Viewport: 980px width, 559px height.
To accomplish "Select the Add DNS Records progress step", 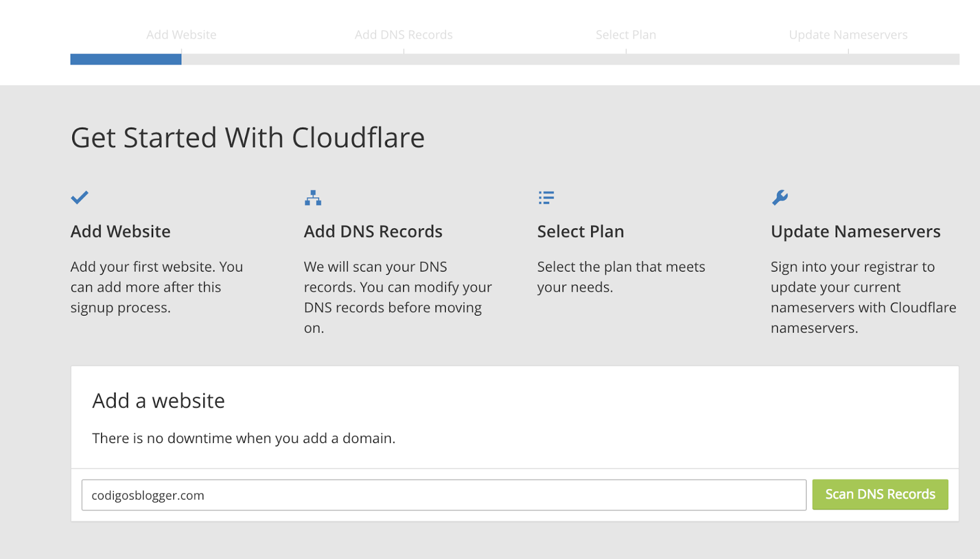I will (404, 35).
